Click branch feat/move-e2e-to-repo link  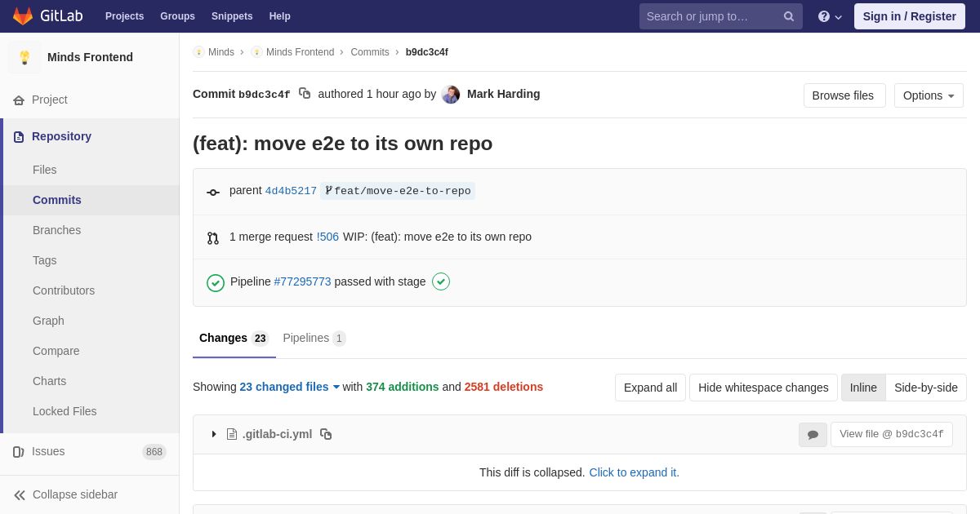click(x=398, y=191)
